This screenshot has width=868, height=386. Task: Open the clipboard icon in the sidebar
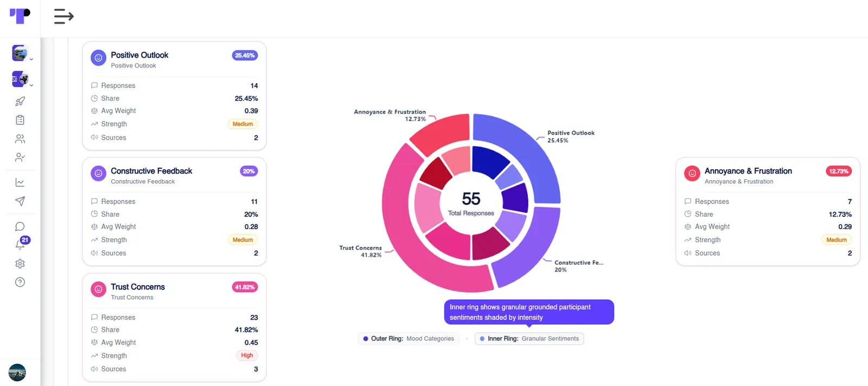click(x=20, y=120)
